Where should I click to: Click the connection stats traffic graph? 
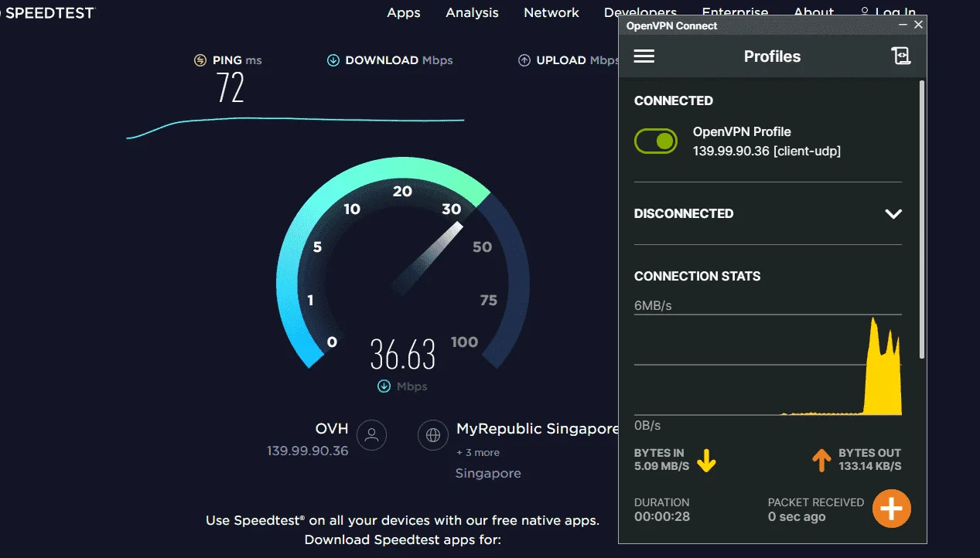point(768,365)
